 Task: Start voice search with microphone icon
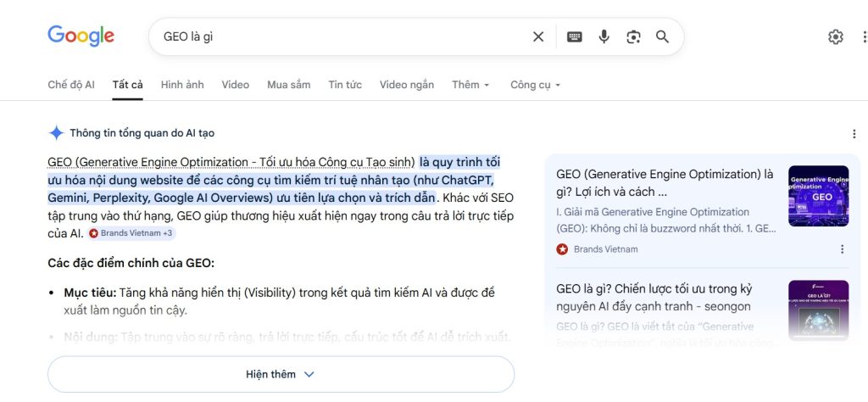604,37
